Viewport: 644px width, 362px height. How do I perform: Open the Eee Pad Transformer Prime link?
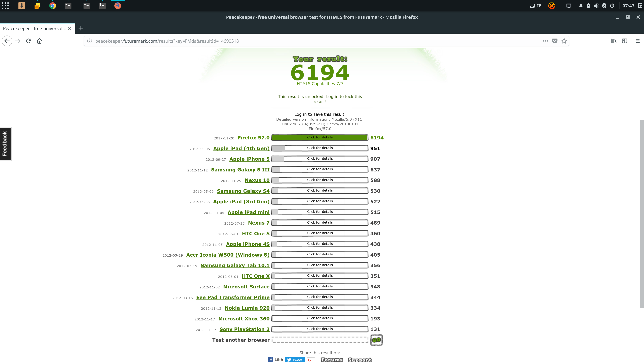click(233, 297)
